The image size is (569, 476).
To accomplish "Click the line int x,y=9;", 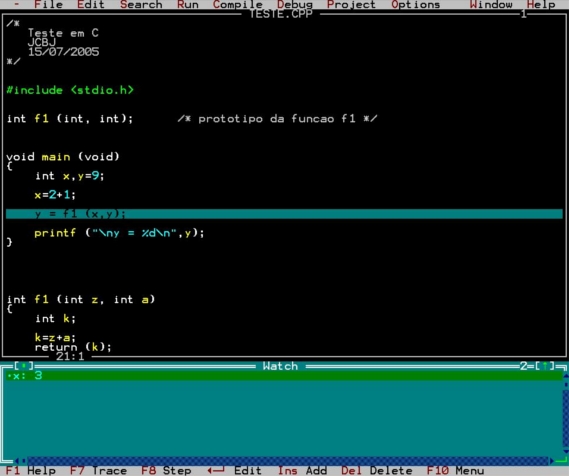I will [70, 176].
